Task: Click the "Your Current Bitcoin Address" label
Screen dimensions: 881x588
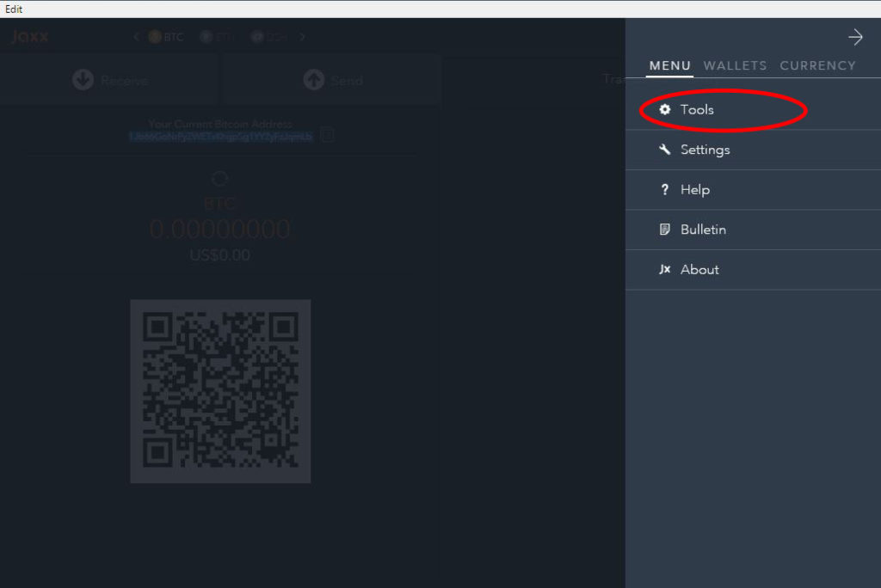Action: [x=220, y=124]
